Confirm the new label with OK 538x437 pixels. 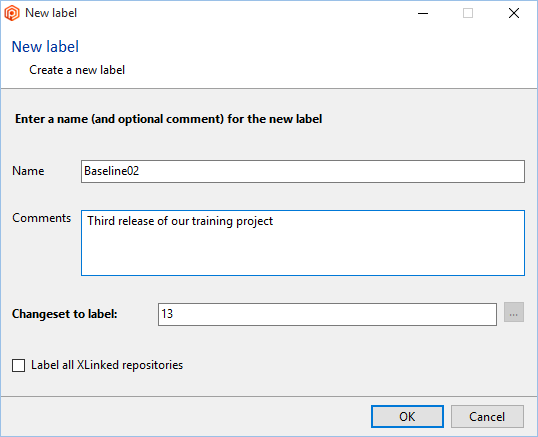tap(407, 416)
